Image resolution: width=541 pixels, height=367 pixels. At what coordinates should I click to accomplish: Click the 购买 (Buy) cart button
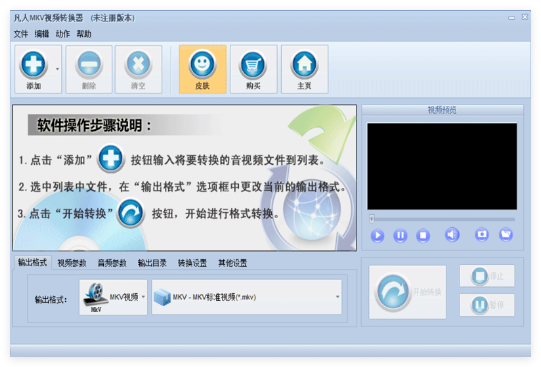coord(254,69)
